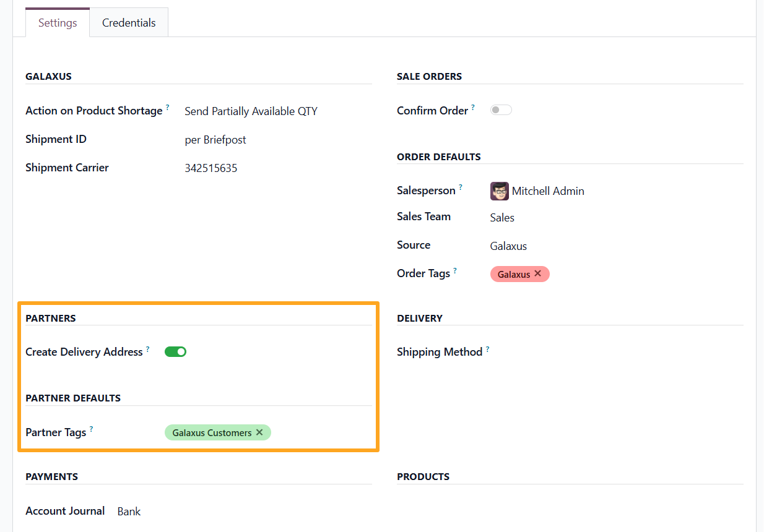Toggle the Confirm Order switch
Image resolution: width=764 pixels, height=532 pixels.
coord(501,110)
